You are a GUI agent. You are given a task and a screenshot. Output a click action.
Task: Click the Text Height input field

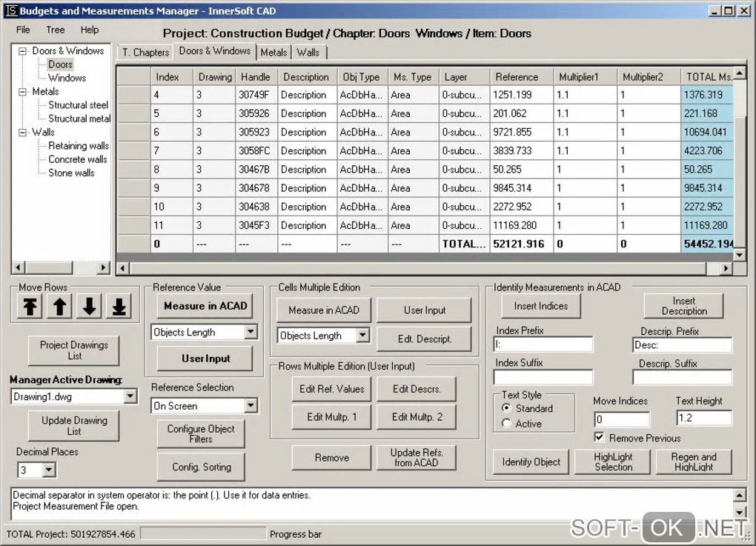click(x=704, y=418)
